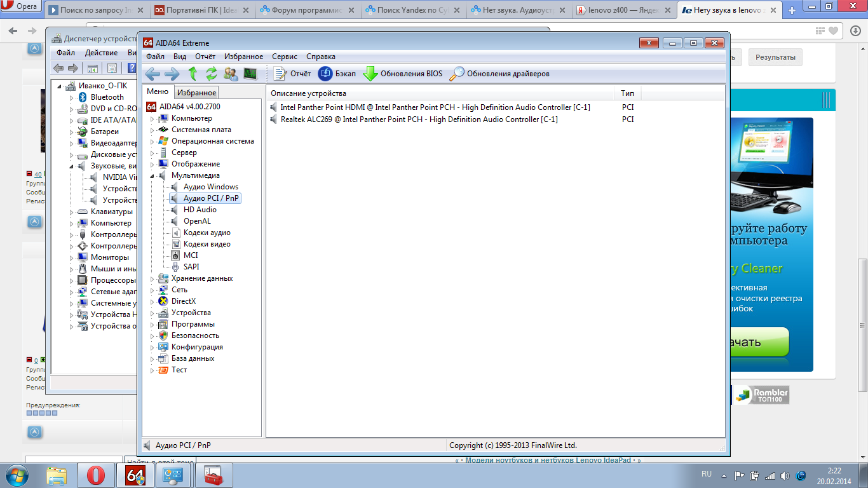Viewport: 868px width, 488px height.
Task: Open new browser tab with plus button
Action: coord(792,11)
